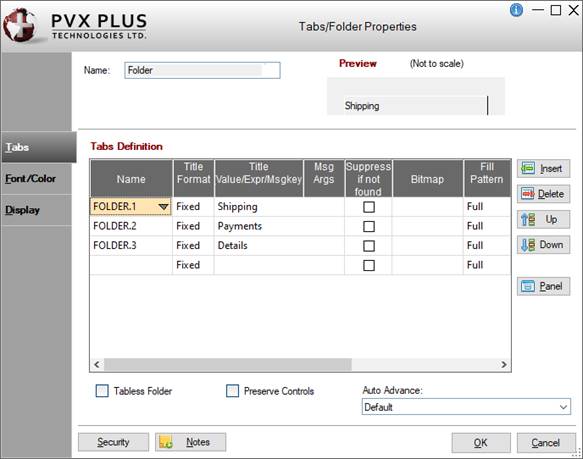The width and height of the screenshot is (583, 459).
Task: Check Suppress if not found for Payments
Action: coord(368,226)
